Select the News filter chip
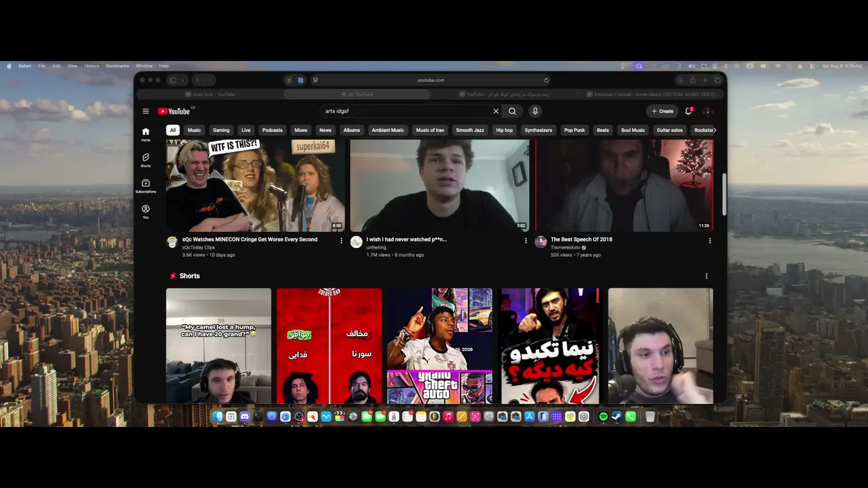 click(325, 130)
